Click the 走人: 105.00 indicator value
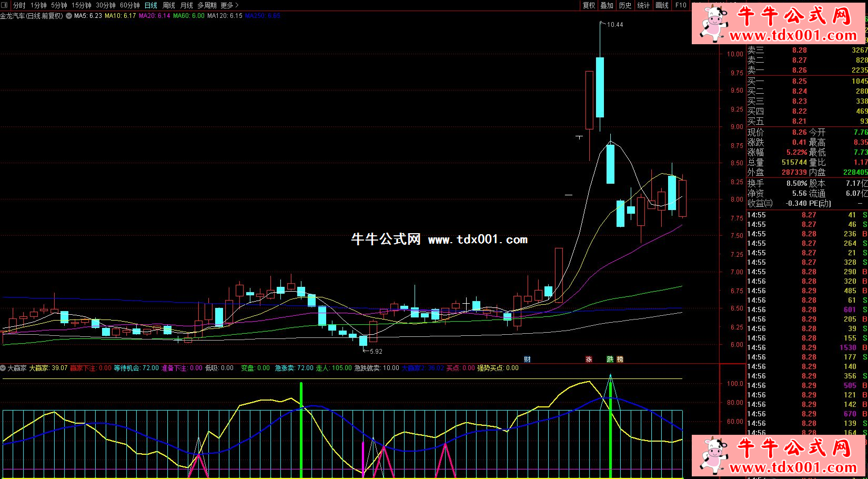The width and height of the screenshot is (868, 479). coord(334,368)
